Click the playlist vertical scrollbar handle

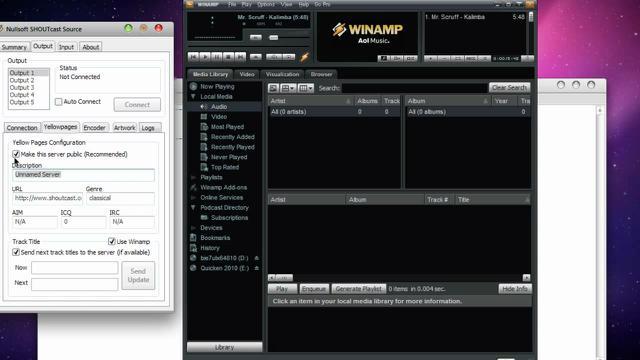click(x=531, y=17)
